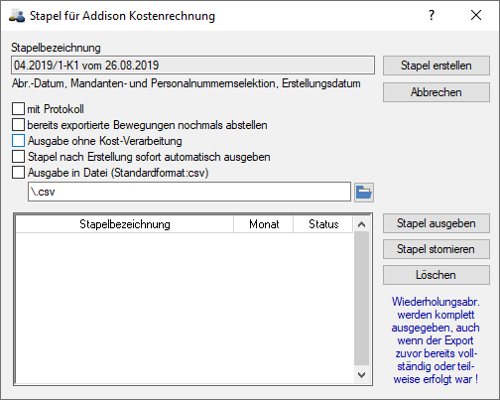Enable the mit Protokoll checkbox
Viewport: 500px width, 400px height.
18,109
